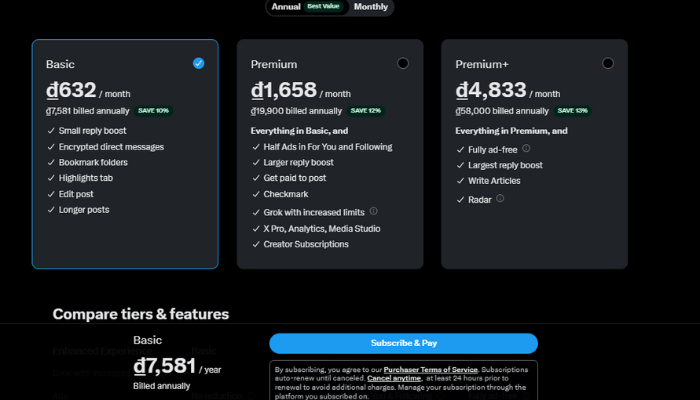This screenshot has height=400, width=700.
Task: Switch to Monthly billing tab
Action: point(371,7)
